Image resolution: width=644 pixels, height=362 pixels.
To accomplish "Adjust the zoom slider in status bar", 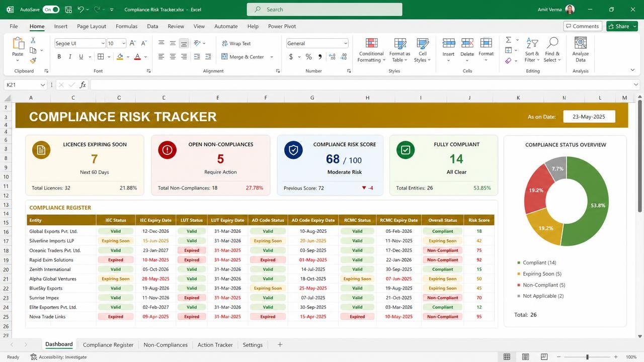I will (587, 357).
